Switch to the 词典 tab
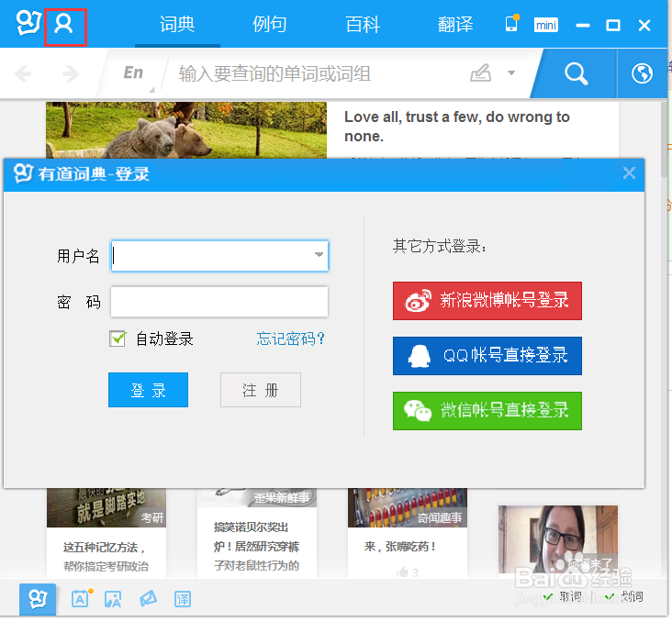Viewport: 672px width, 622px height. tap(177, 25)
